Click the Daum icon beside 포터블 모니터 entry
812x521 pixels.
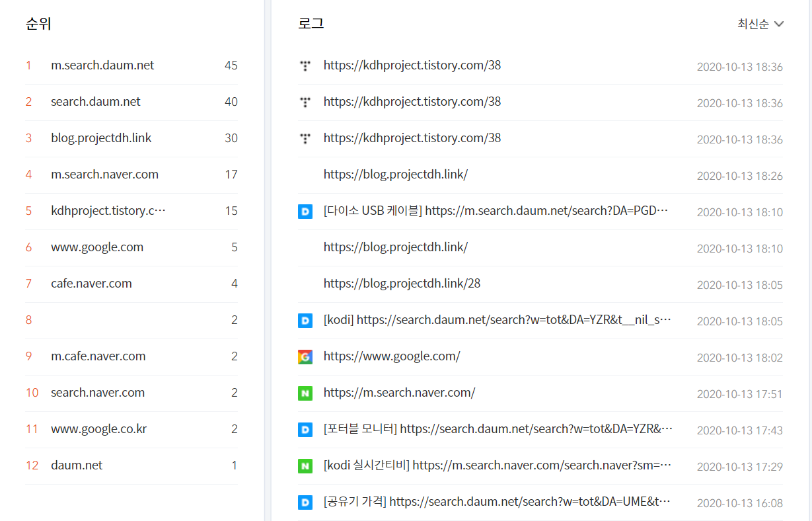click(305, 430)
